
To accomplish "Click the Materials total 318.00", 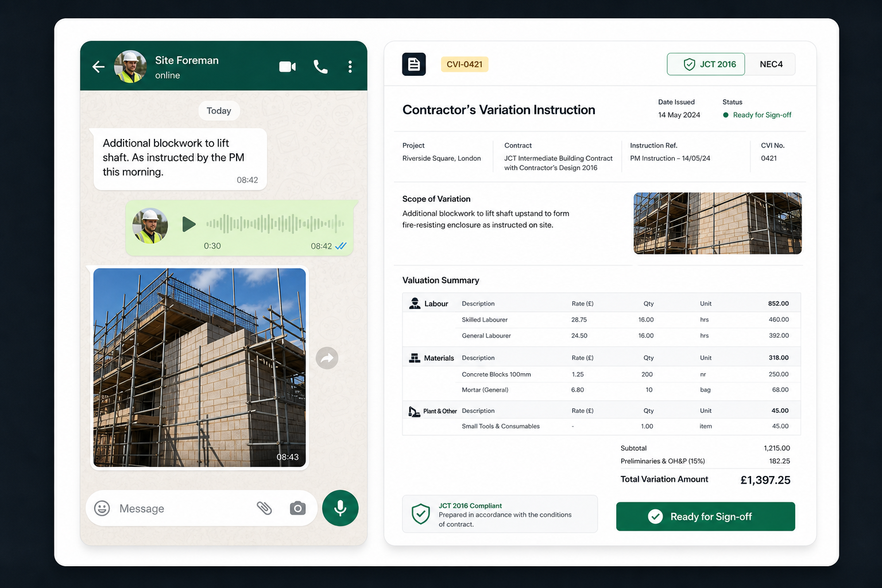I will point(778,358).
